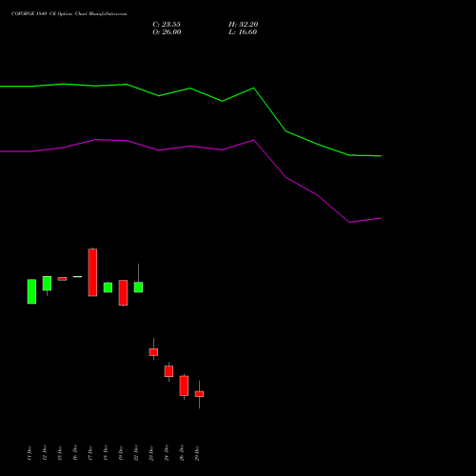
Task: Select the red candlestick on 26 Dec
Action: pos(184,386)
